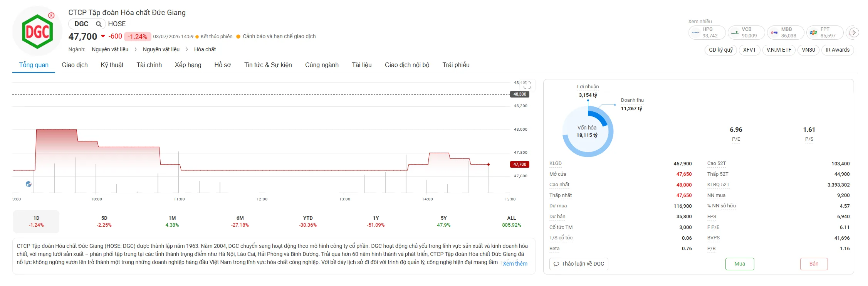Click the V.N.M ETF tag
868x286 pixels.
[x=779, y=50]
